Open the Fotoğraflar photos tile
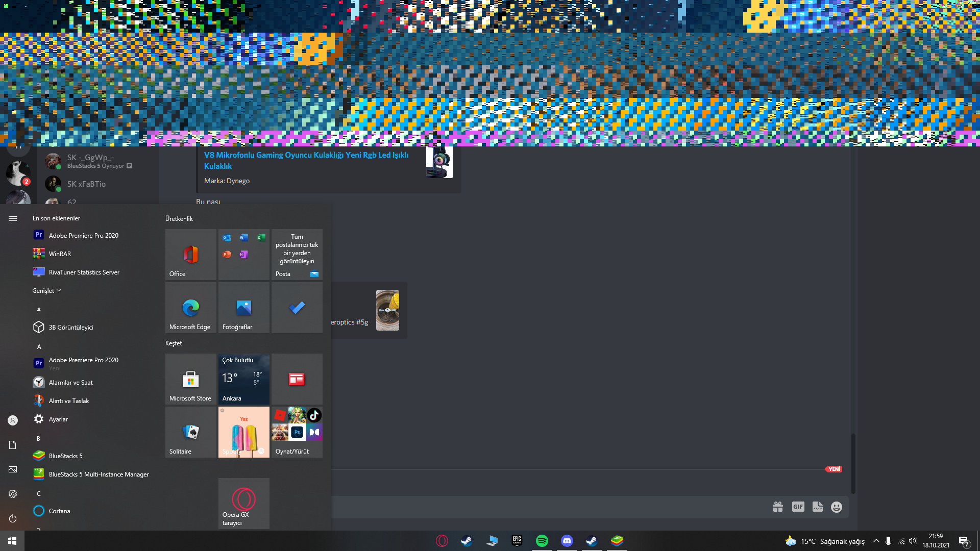Viewport: 980px width, 551px height. 243,308
